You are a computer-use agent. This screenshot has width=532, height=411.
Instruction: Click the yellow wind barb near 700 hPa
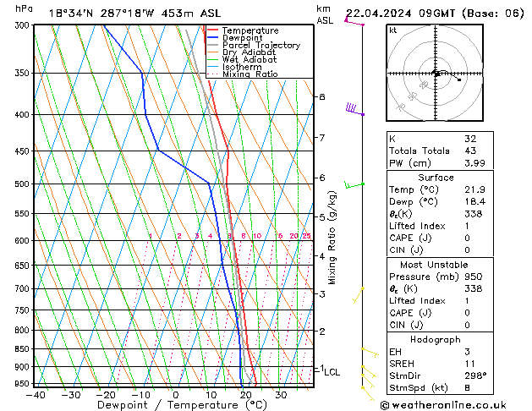click(x=359, y=293)
